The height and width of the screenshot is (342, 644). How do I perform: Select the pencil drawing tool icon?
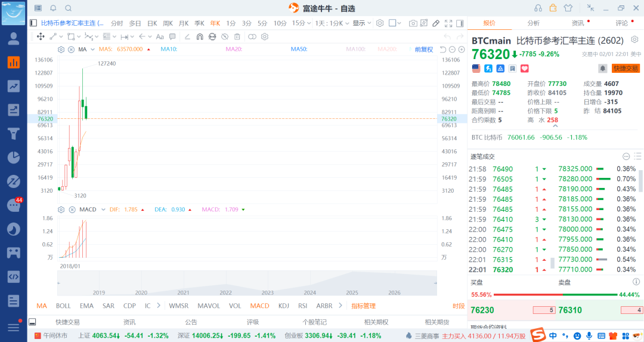tap(436, 23)
